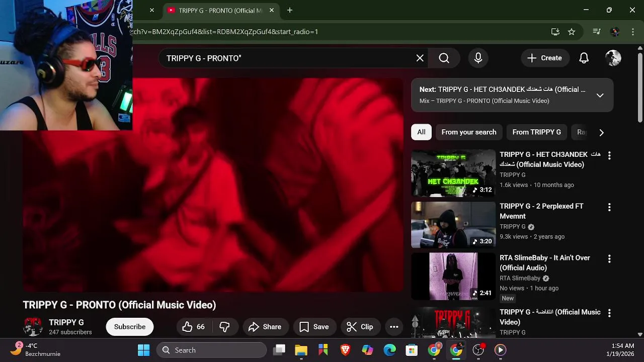Open YouTube account avatar menu

[613, 58]
